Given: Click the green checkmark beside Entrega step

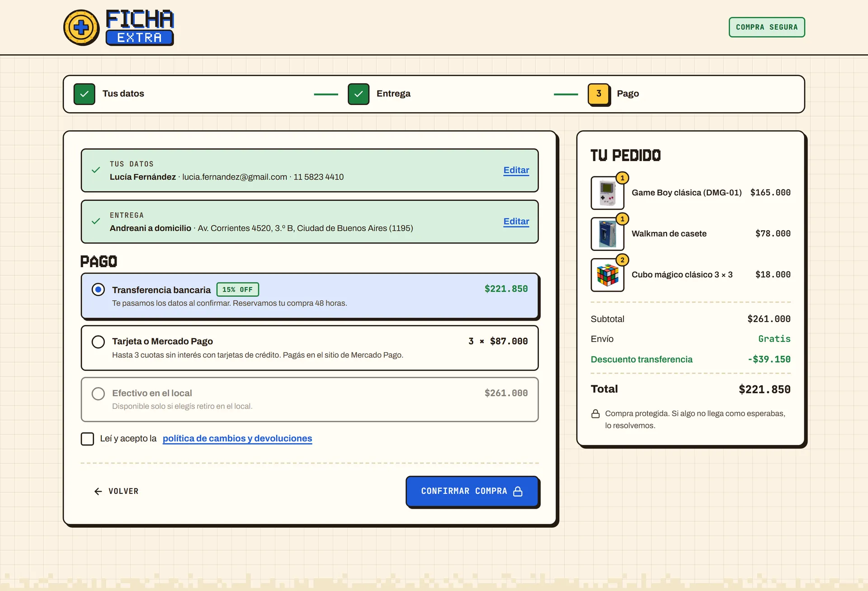Looking at the screenshot, I should click(359, 94).
